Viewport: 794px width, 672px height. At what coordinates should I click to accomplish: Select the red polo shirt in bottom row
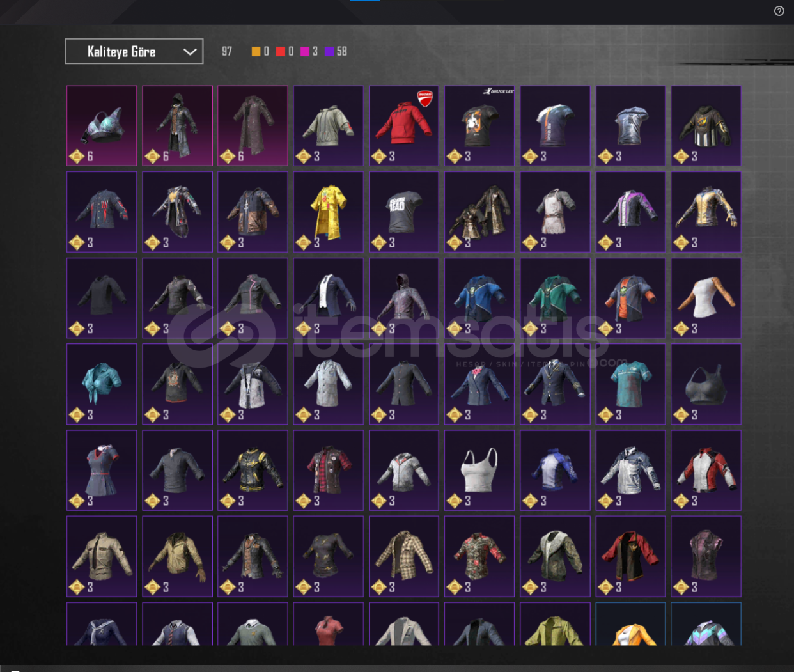point(328,624)
